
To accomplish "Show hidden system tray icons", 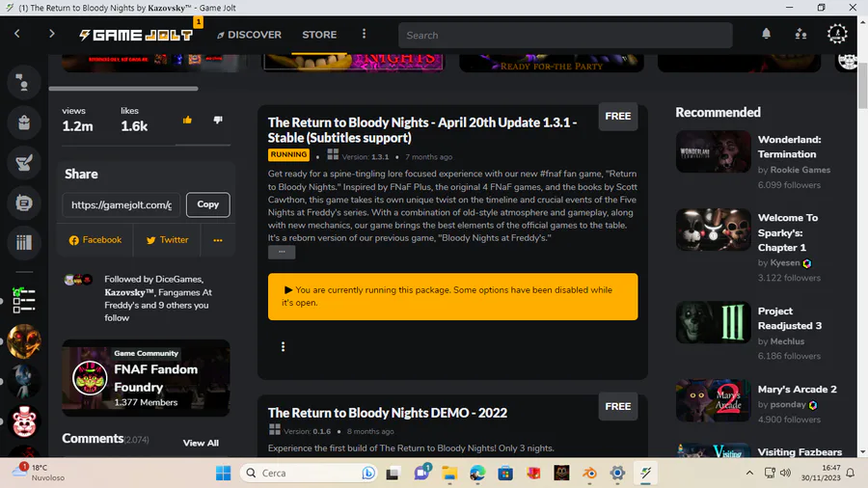I will click(749, 473).
